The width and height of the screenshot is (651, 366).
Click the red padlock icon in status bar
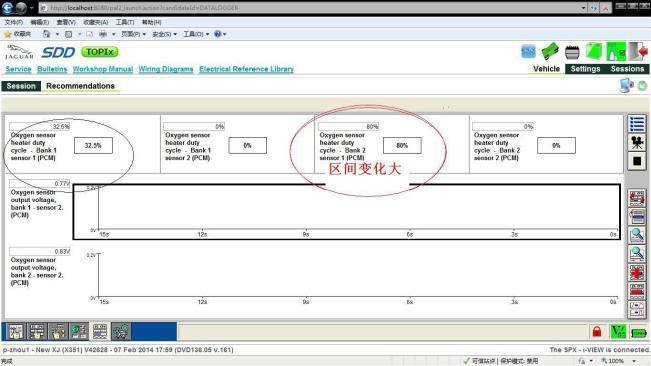click(597, 332)
